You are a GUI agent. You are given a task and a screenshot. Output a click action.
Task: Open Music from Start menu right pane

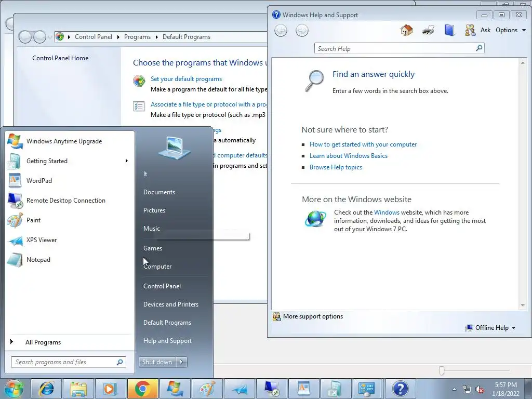pyautogui.click(x=151, y=229)
